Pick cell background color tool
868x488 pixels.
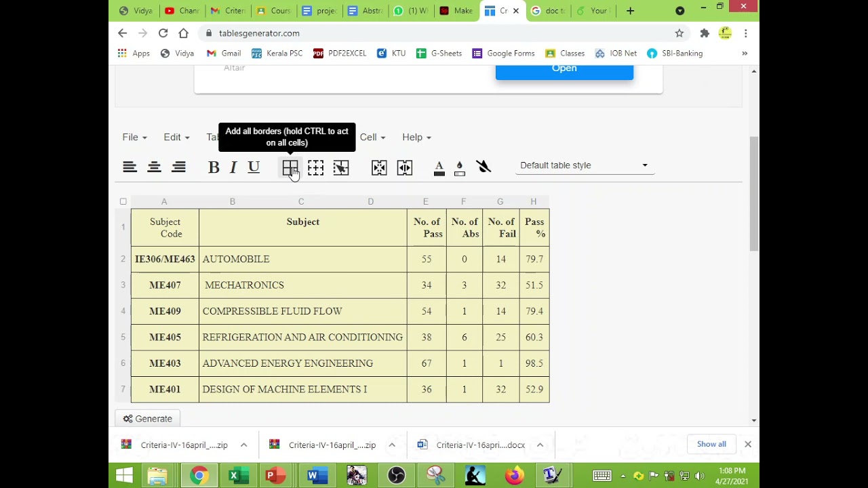click(460, 168)
